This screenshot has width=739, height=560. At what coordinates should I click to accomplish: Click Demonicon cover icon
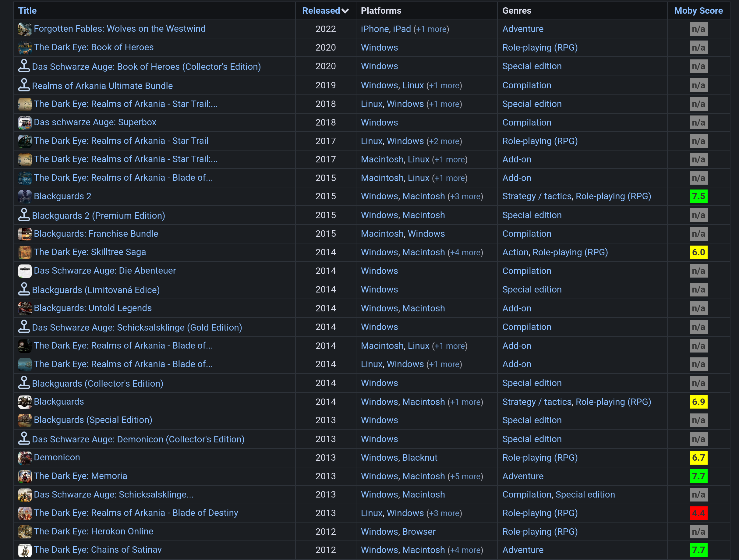[25, 458]
